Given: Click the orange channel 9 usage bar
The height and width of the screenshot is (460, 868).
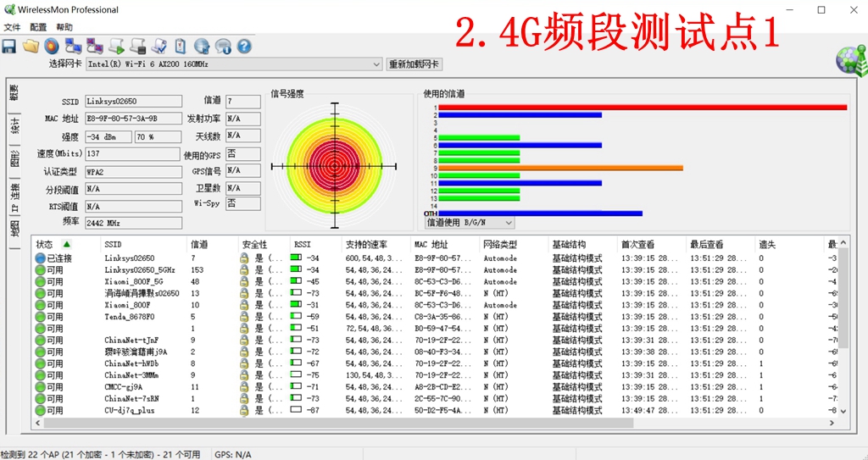Looking at the screenshot, I should coord(561,168).
